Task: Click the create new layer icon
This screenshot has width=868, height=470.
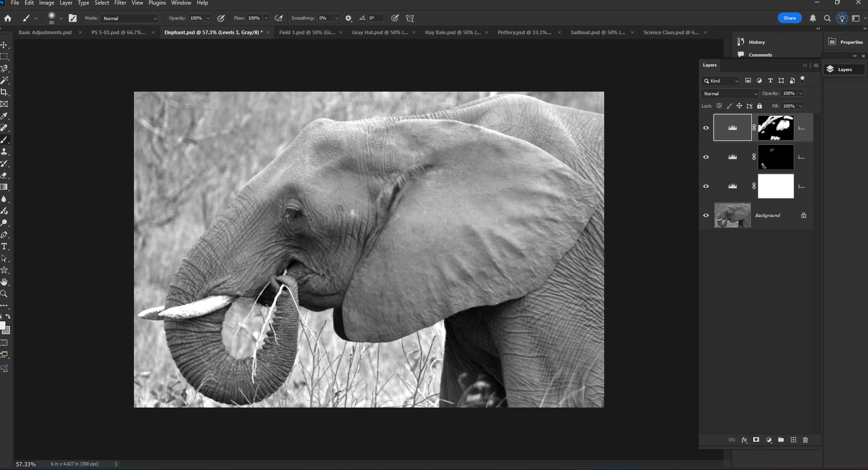Action: pos(793,440)
